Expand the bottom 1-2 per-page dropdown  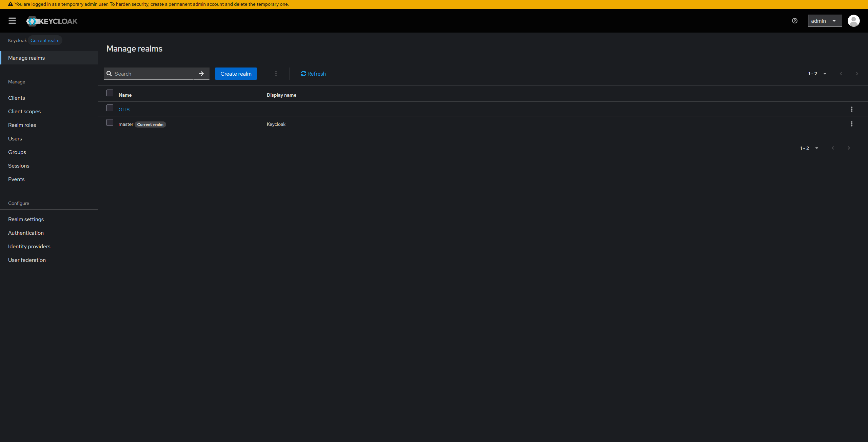point(809,148)
